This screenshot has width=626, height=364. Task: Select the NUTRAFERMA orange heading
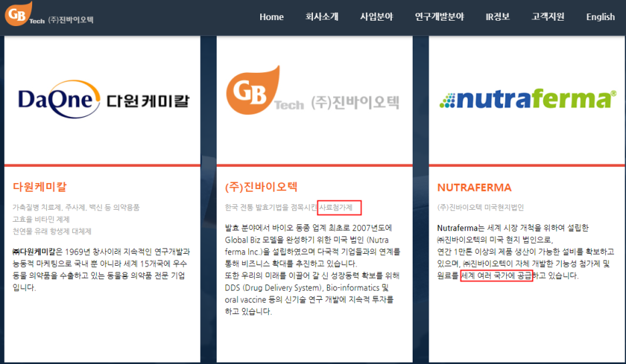coord(474,188)
